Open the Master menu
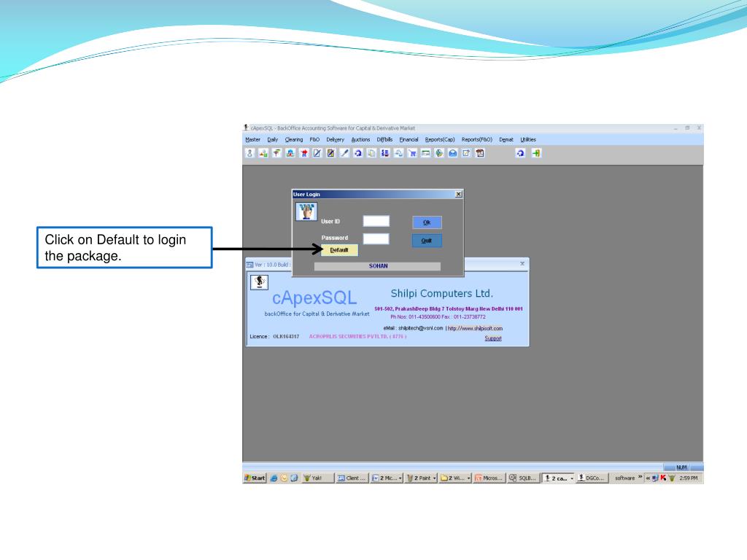The width and height of the screenshot is (747, 560). pyautogui.click(x=252, y=139)
